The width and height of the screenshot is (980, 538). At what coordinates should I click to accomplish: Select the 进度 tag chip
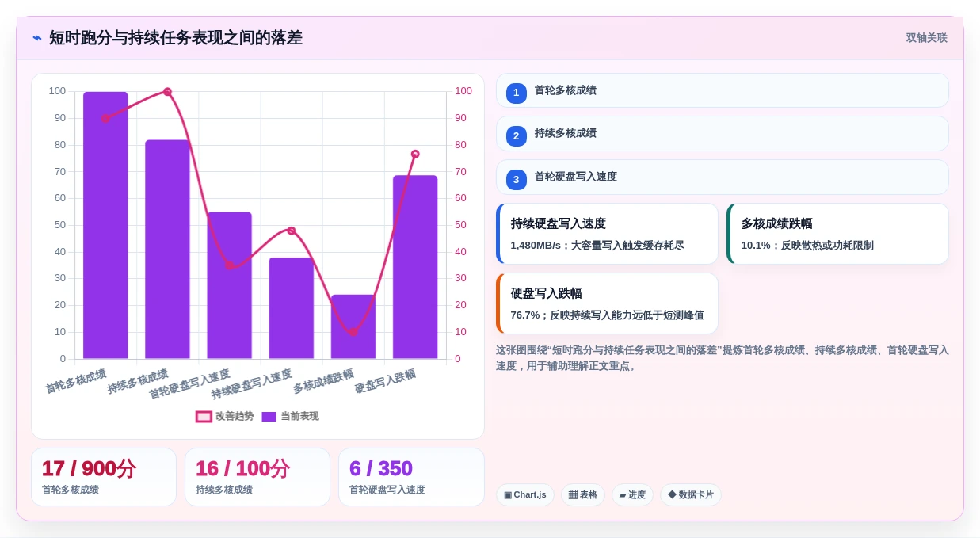click(x=632, y=495)
